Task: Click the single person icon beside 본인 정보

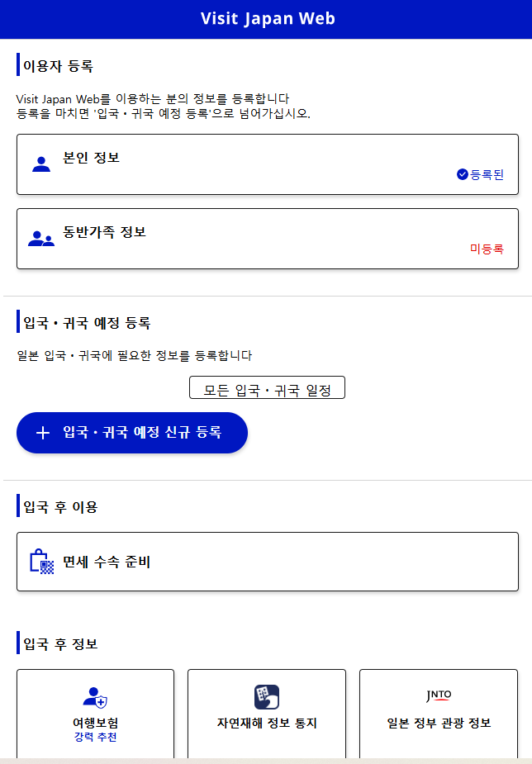Action: [41, 164]
